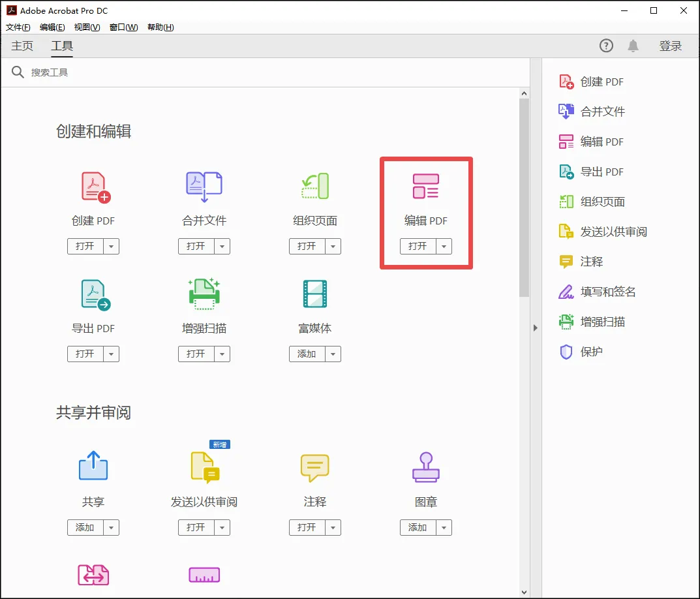Click the 导出 PDF tool icon in the grid
Viewport: 700px width, 599px height.
click(x=96, y=295)
